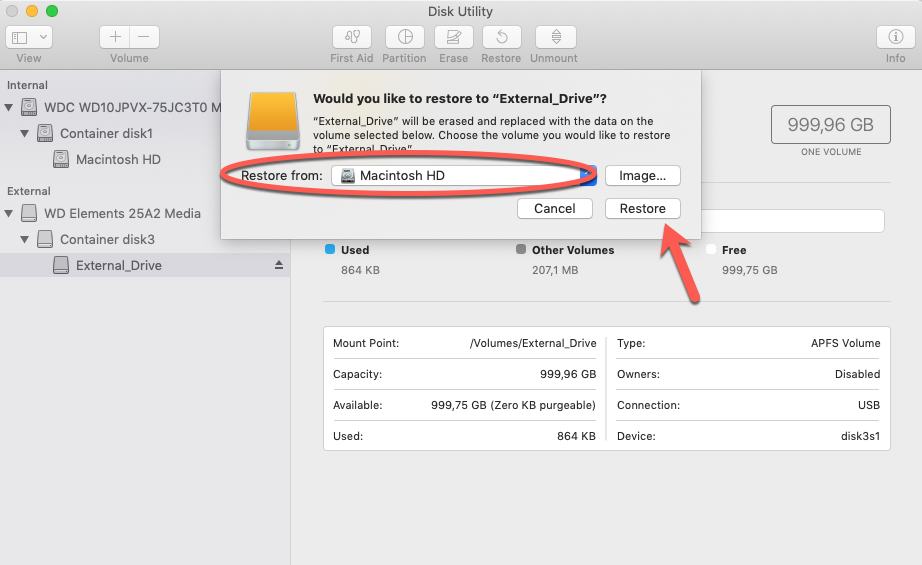Remove volume with the minus button

click(x=144, y=37)
